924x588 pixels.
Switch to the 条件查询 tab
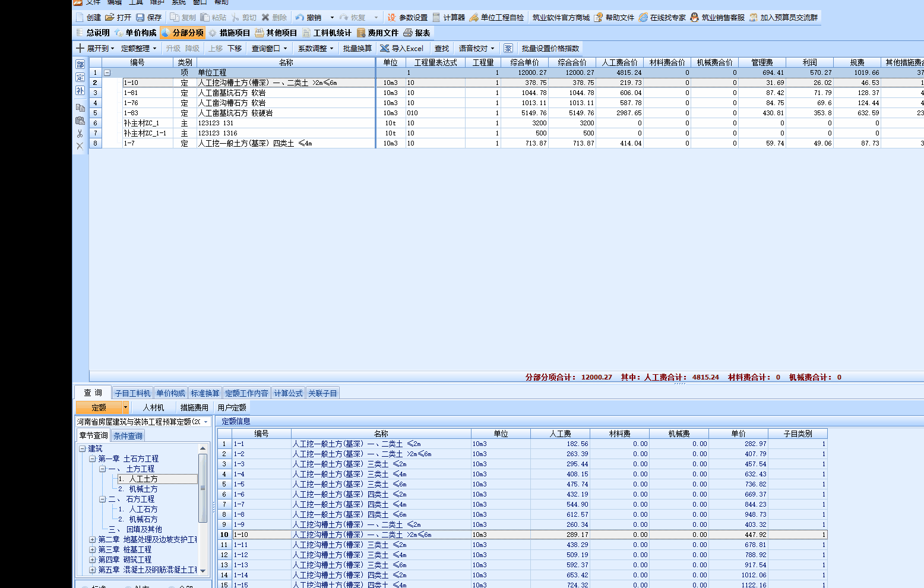click(x=128, y=436)
